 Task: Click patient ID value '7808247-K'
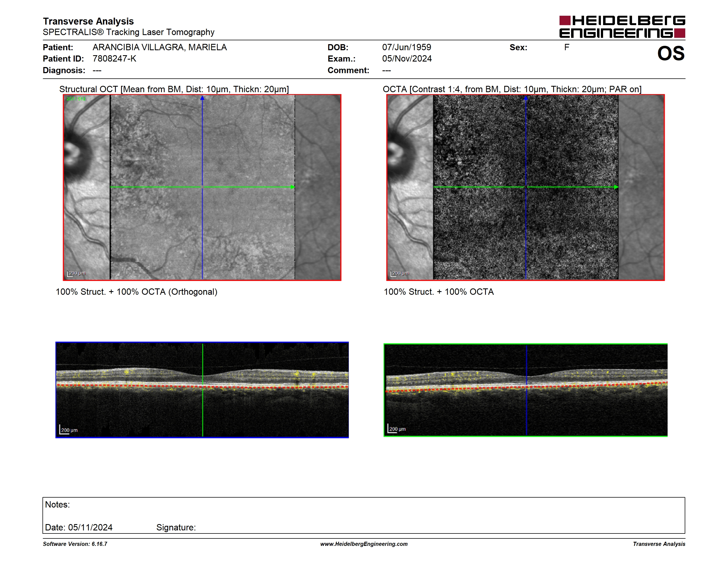114,59
